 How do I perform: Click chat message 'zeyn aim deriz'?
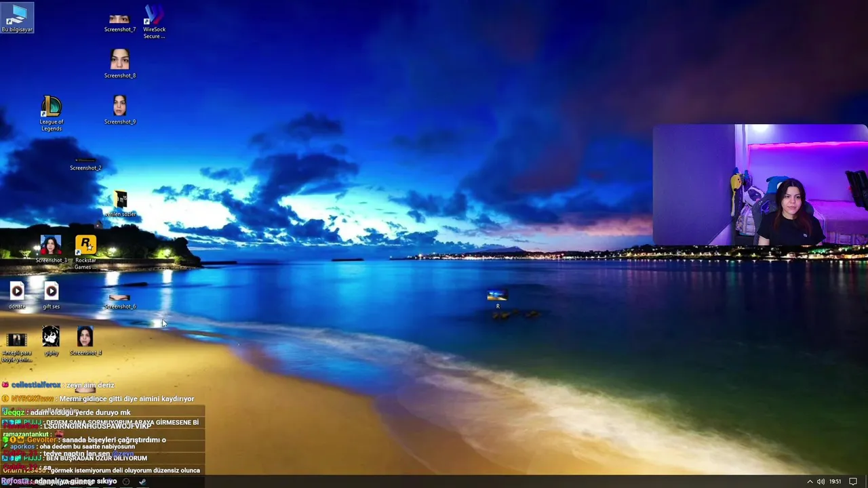coord(90,385)
